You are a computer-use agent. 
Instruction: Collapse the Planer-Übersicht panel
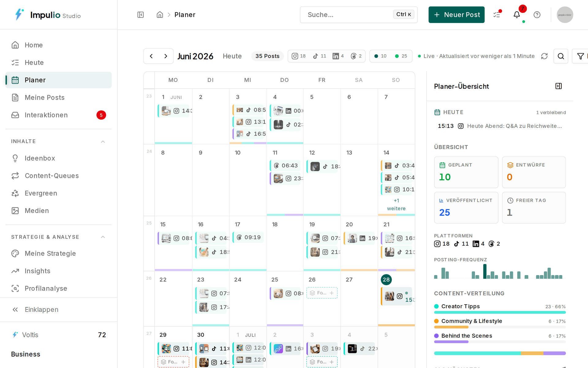559,86
